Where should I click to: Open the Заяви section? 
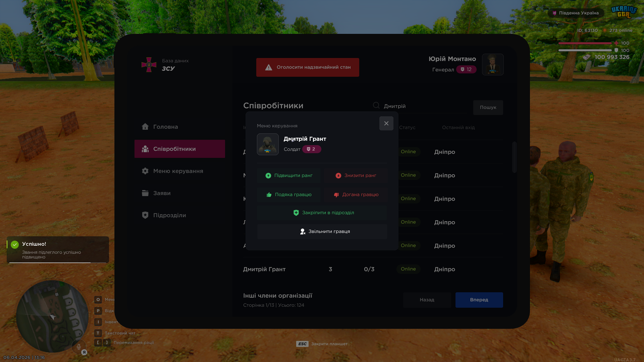pyautogui.click(x=180, y=193)
